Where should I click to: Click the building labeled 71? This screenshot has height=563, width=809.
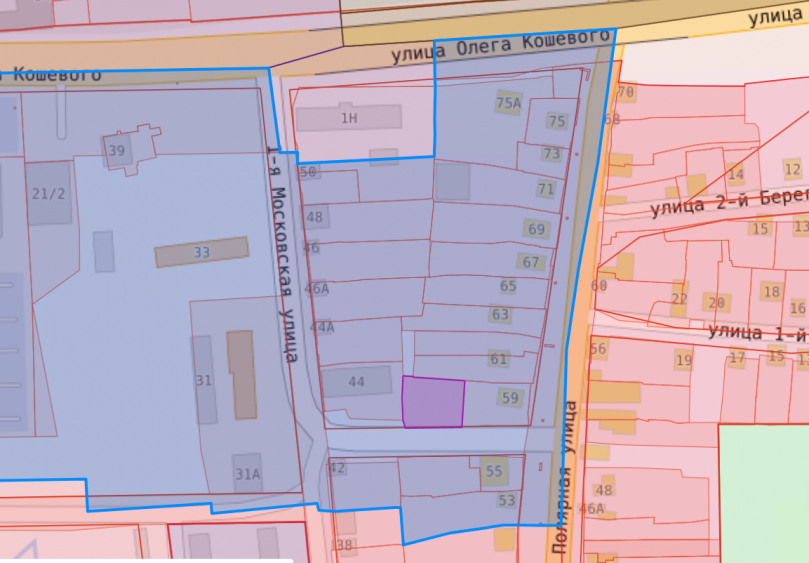[x=545, y=188]
